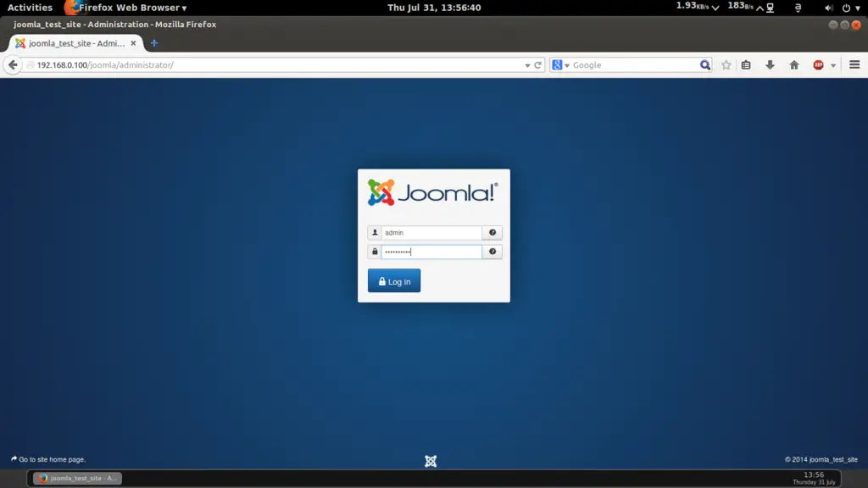Open the Firefox hamburger menu

(x=854, y=64)
